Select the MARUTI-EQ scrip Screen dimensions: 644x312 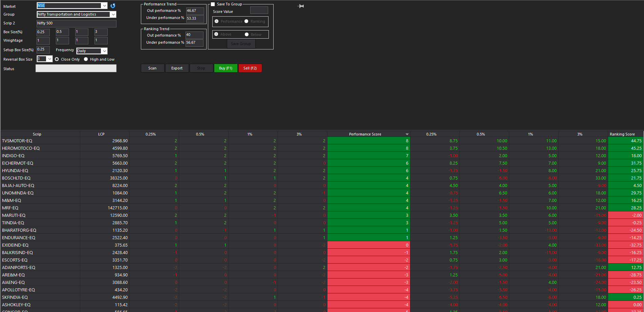(14, 215)
